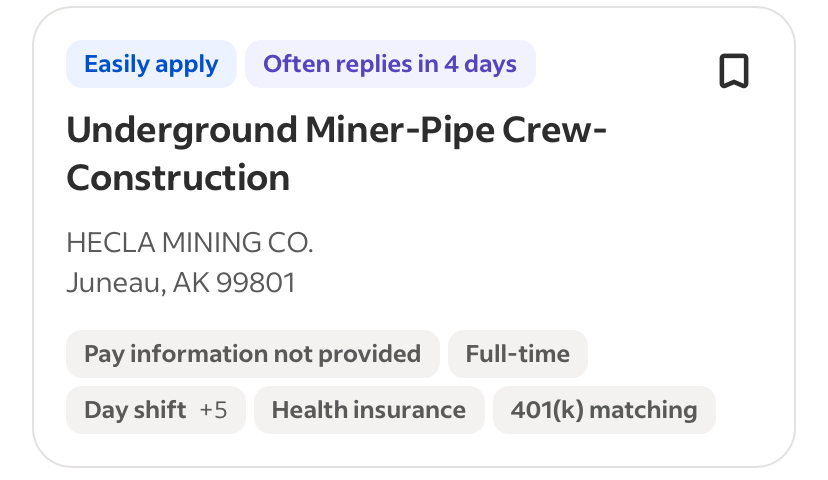Save the job with the bookmark icon
828x480 pixels.
[x=734, y=72]
